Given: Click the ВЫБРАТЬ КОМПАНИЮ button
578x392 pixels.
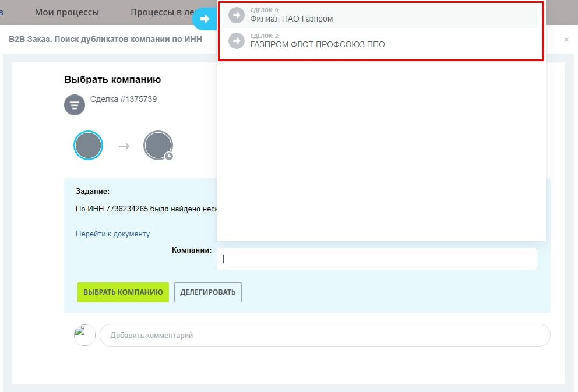Looking at the screenshot, I should coord(123,292).
